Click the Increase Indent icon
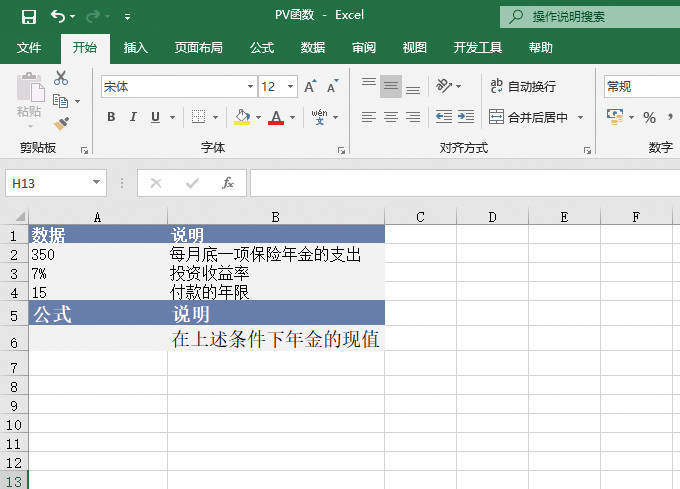Image resolution: width=680 pixels, height=489 pixels. (x=465, y=117)
